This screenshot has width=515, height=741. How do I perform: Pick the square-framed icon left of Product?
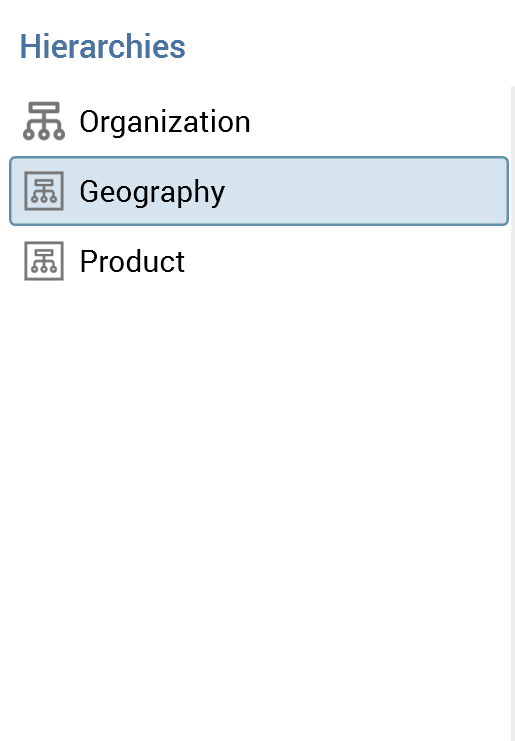(x=44, y=261)
